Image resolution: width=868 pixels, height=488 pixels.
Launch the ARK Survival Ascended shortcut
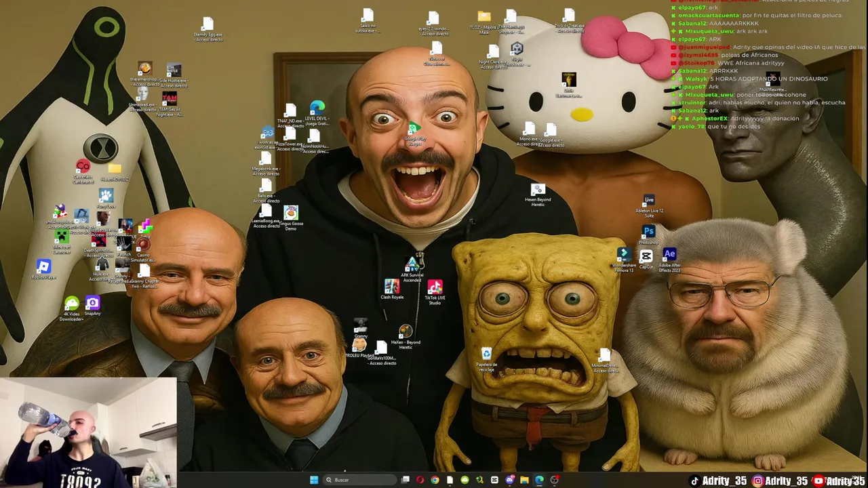coord(412,265)
